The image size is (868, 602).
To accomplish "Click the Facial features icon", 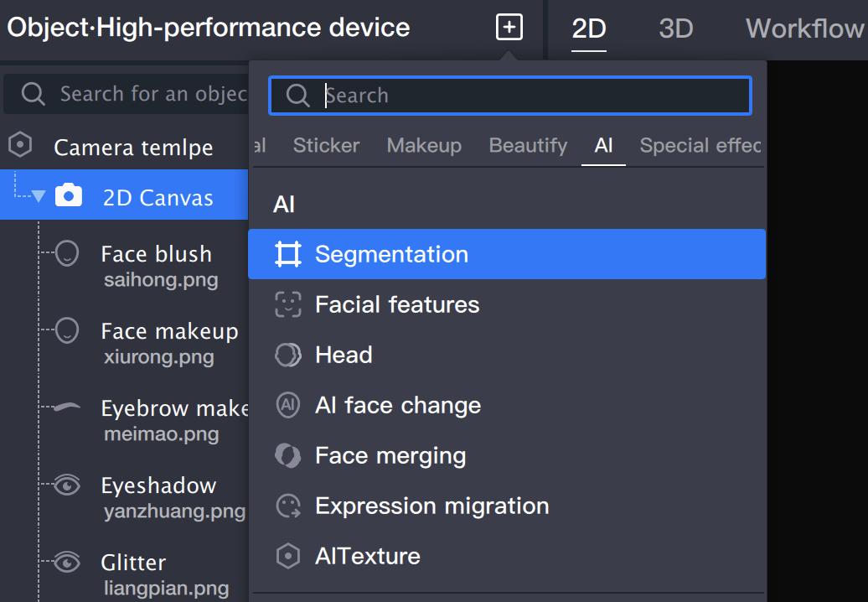I will coord(288,304).
